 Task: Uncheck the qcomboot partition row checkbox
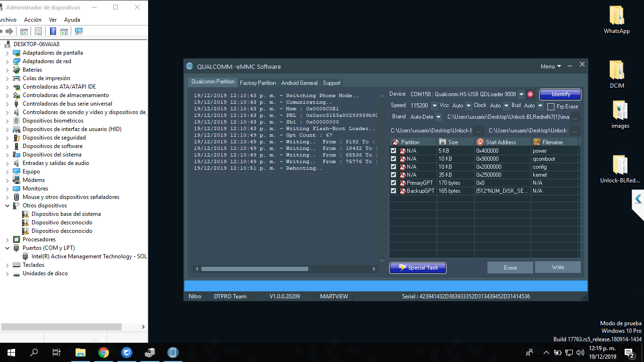[x=394, y=159]
